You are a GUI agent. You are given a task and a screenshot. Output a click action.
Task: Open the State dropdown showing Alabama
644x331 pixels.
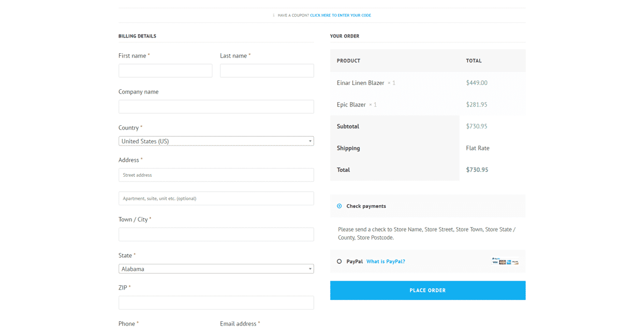tap(216, 269)
